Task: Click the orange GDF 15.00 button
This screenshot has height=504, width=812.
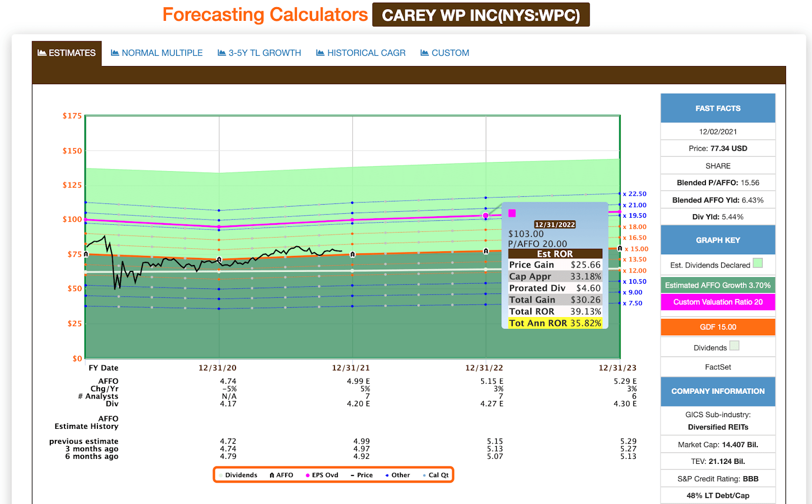Action: tap(718, 327)
